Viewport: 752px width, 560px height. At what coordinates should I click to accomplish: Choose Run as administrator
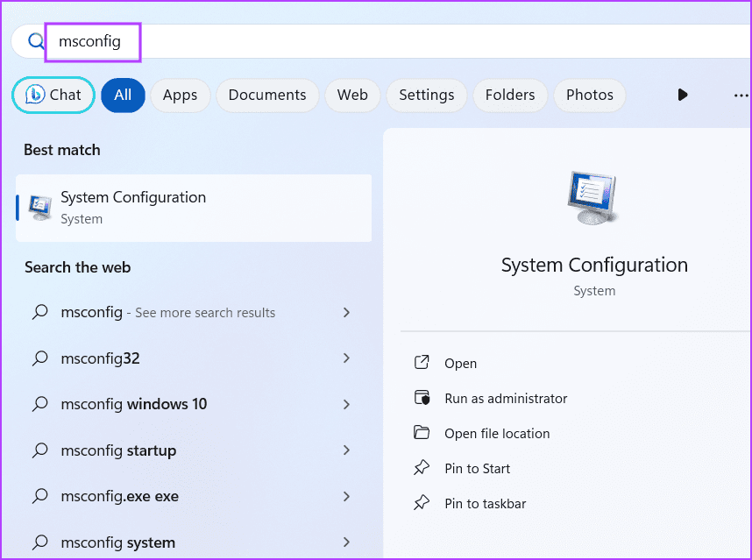506,399
